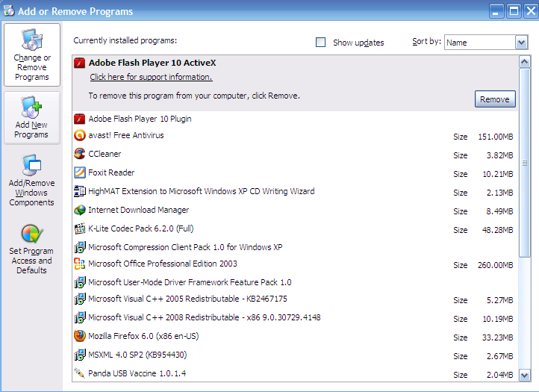The image size is (539, 392).
Task: Select User-Mode Driver Framework Feature Pack entry
Action: tap(295, 282)
